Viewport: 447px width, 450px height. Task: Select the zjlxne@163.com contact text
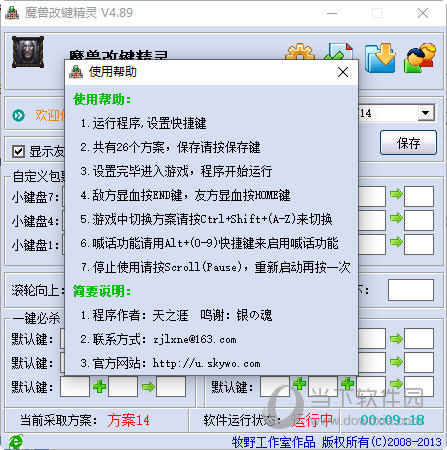click(x=195, y=340)
